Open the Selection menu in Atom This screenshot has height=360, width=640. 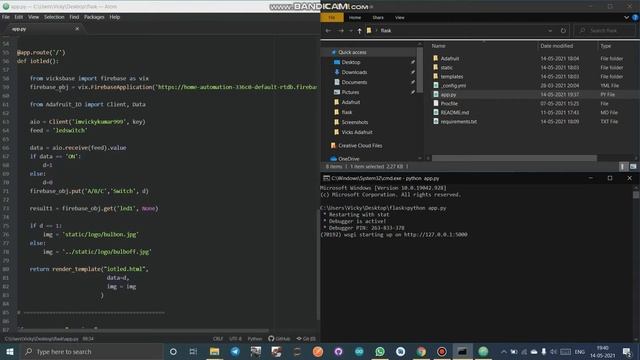point(54,17)
